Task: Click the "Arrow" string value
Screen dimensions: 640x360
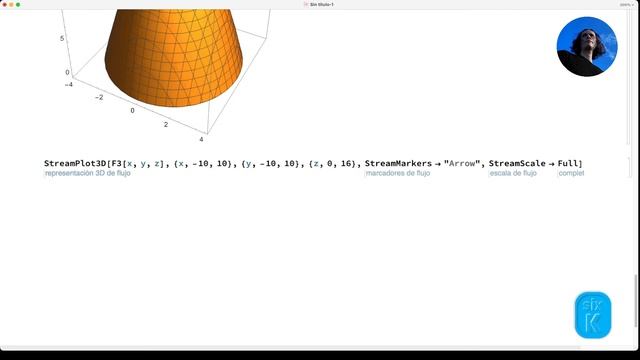Action: tap(462, 163)
